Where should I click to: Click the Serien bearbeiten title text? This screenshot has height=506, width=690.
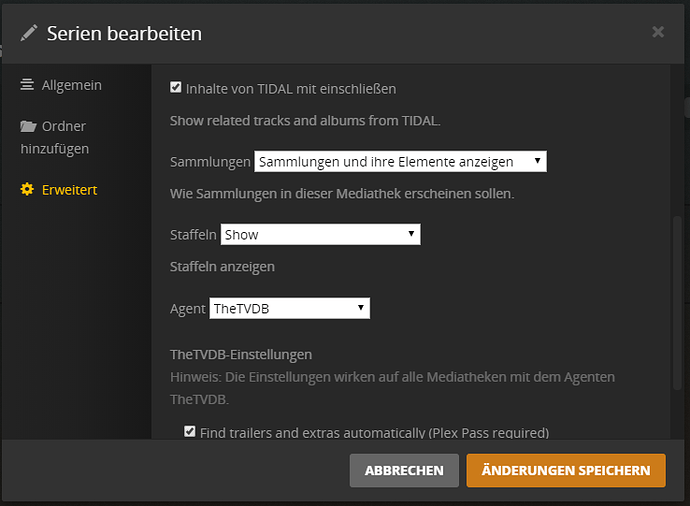(124, 34)
